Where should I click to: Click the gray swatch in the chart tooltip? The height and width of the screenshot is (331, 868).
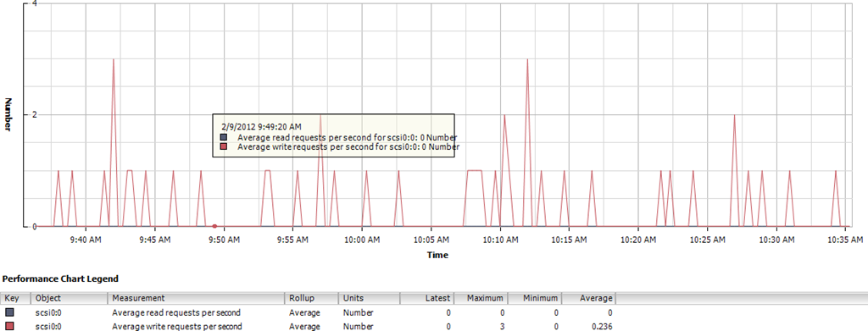point(224,137)
